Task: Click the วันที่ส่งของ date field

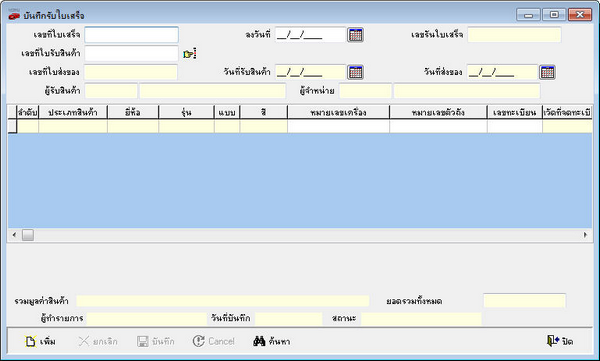Action: (x=502, y=72)
